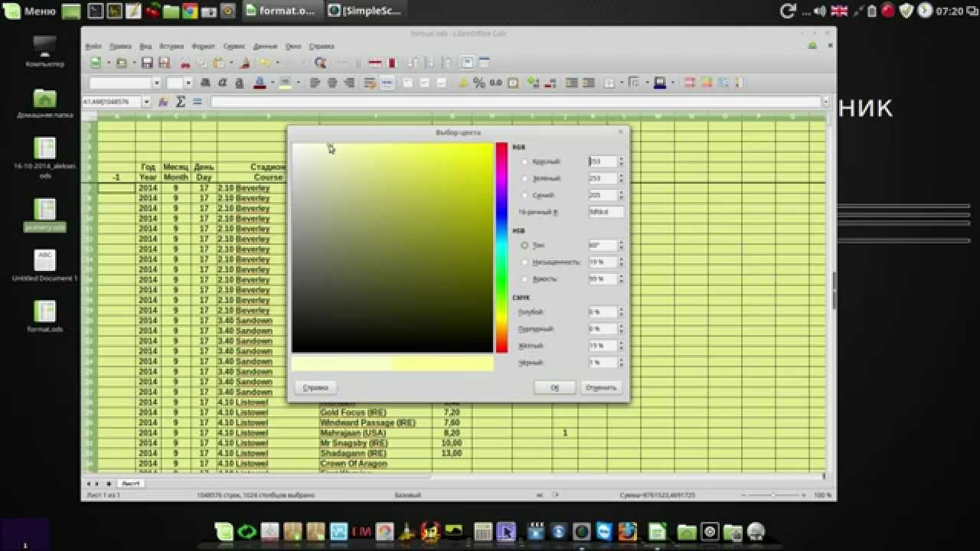This screenshot has width=980, height=551.
Task: Click the Currency format icon
Action: click(463, 83)
